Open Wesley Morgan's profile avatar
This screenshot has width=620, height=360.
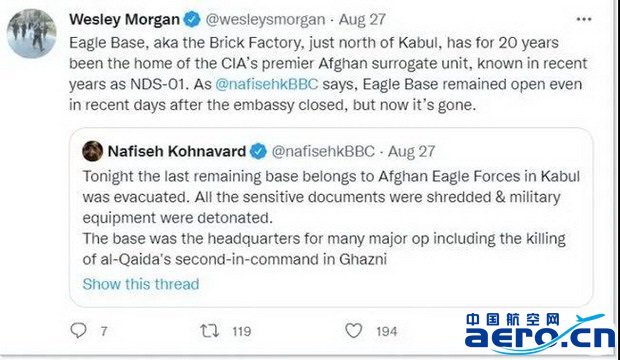click(x=32, y=33)
